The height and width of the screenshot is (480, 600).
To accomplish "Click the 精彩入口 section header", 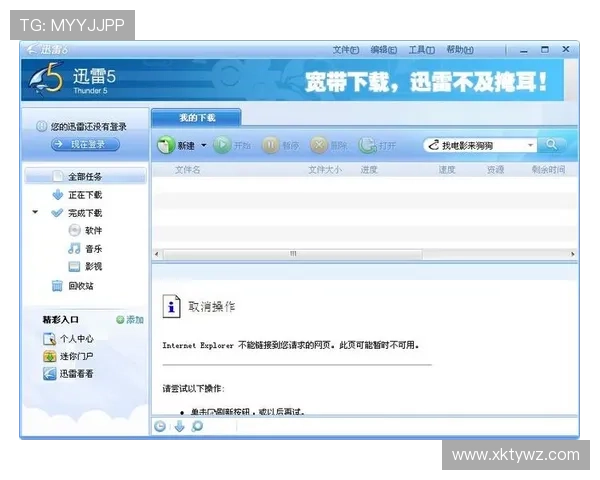I will pyautogui.click(x=60, y=320).
